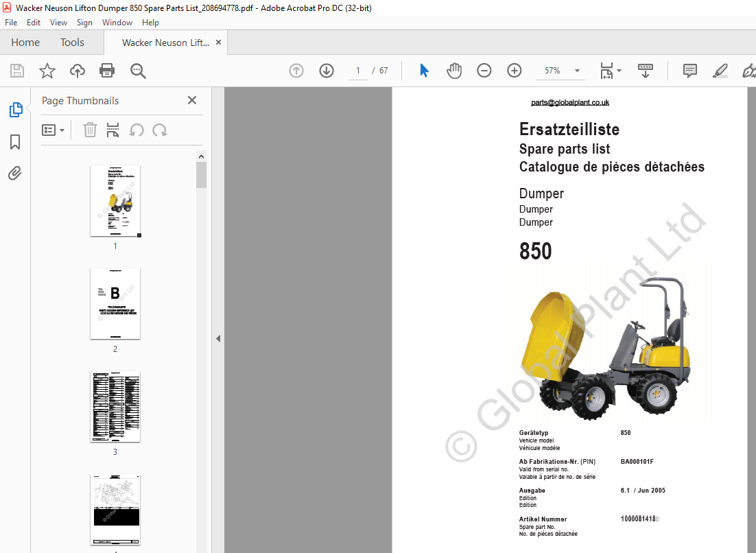Click the large 850 model number
Screen dimensions: 756x553
point(535,251)
